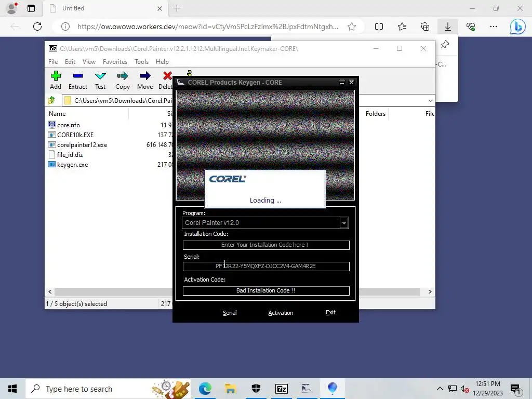Refresh the browser page
532x399 pixels.
37,26
